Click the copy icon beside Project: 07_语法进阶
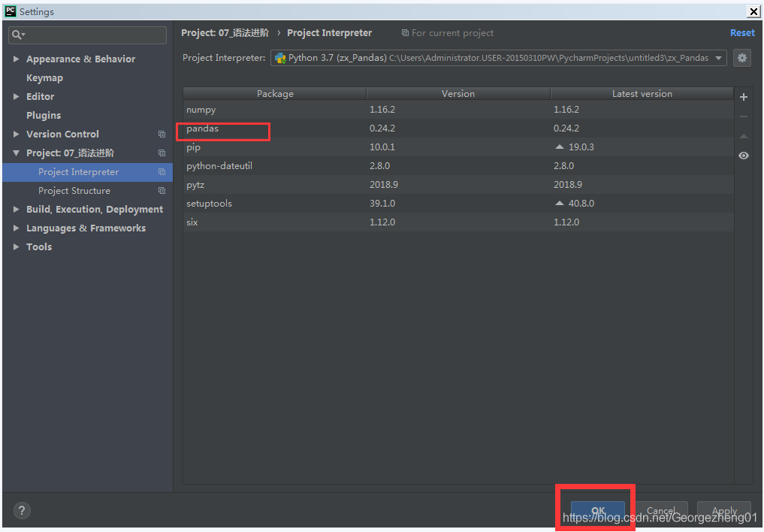Screen dimensions: 764x532 (x=162, y=153)
